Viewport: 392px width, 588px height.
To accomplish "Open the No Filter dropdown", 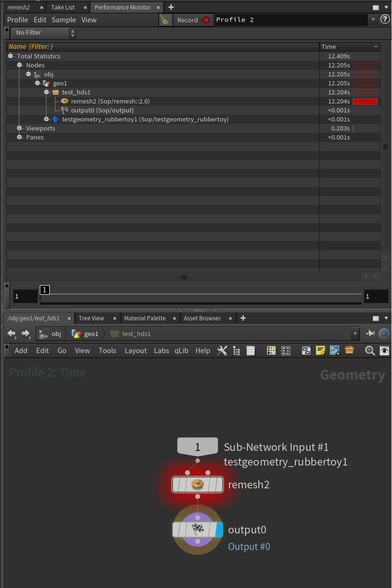I will tap(43, 33).
